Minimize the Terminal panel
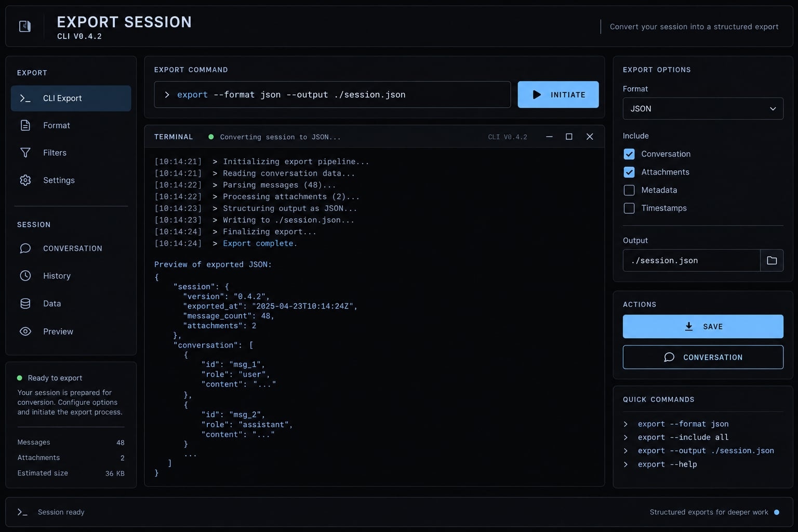 (549, 137)
